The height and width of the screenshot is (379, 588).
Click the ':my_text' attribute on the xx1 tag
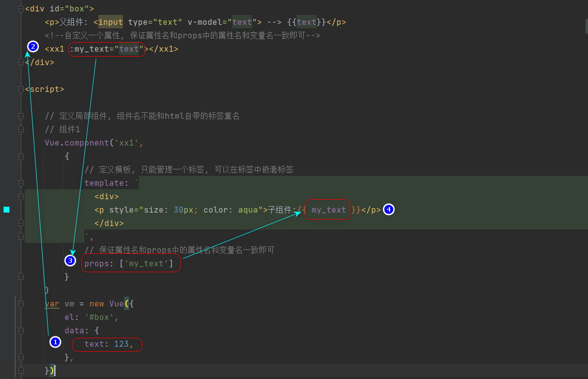click(89, 49)
